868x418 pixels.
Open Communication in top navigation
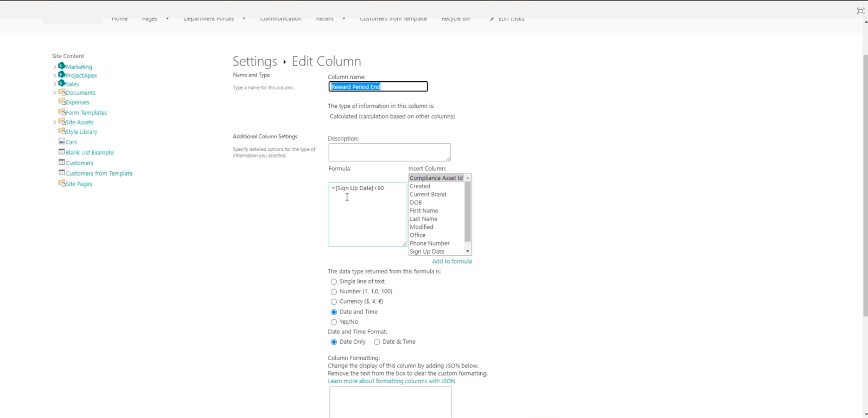pos(281,18)
